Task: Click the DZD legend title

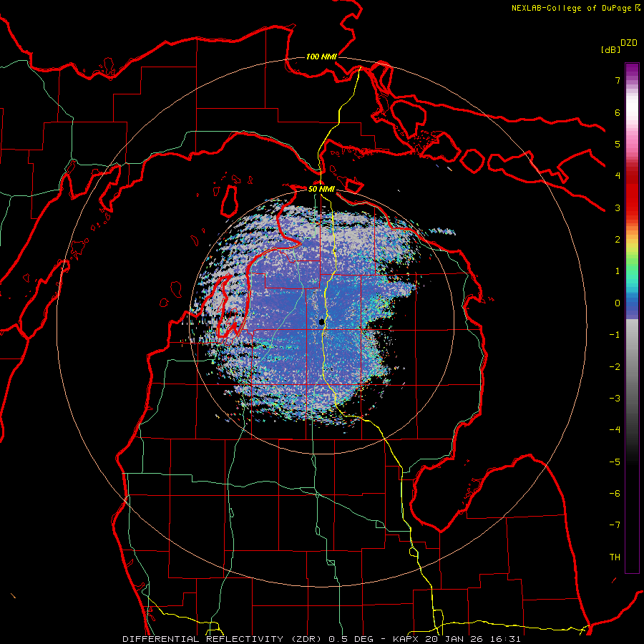Action: click(629, 43)
